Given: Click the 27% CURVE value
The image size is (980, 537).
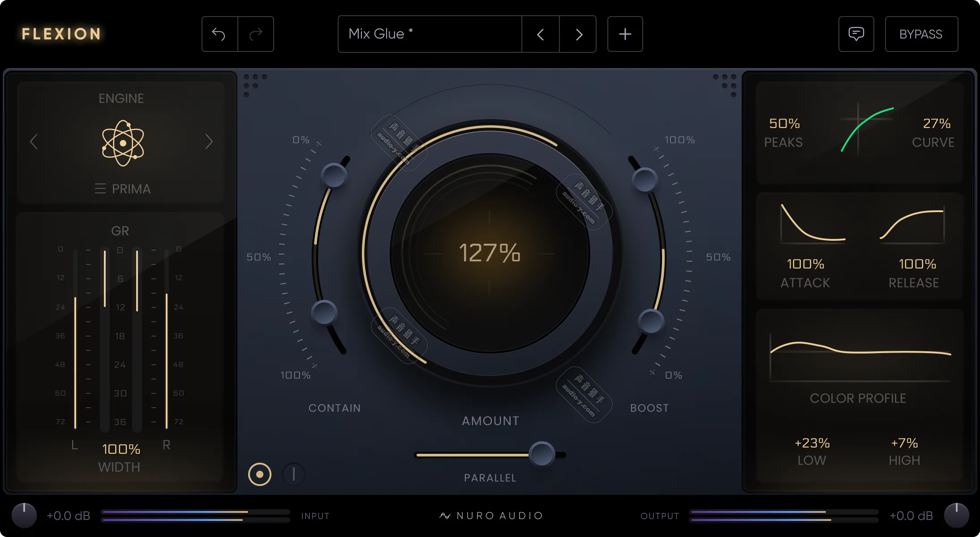Looking at the screenshot, I should [x=937, y=123].
